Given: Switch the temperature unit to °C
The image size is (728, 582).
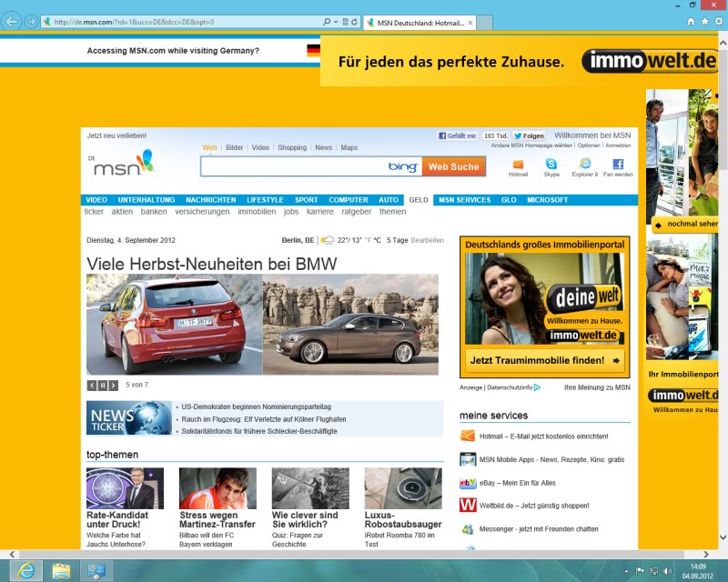Looking at the screenshot, I should click(x=377, y=240).
